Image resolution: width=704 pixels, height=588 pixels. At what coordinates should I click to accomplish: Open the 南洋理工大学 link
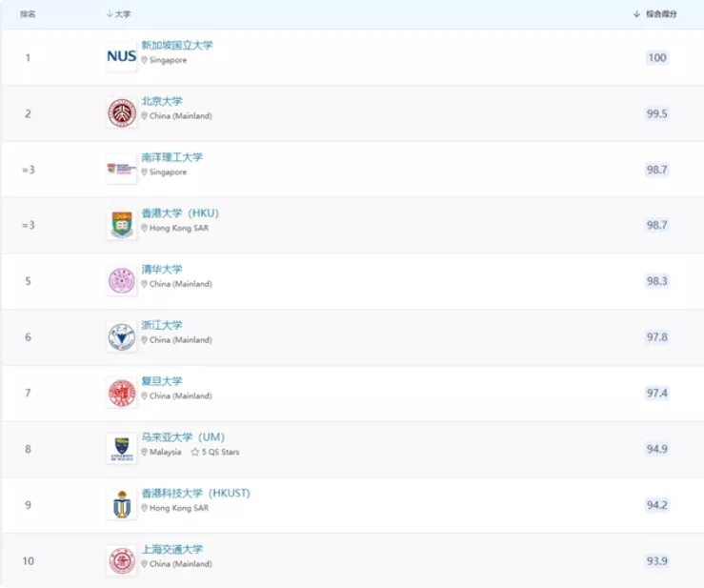point(171,157)
